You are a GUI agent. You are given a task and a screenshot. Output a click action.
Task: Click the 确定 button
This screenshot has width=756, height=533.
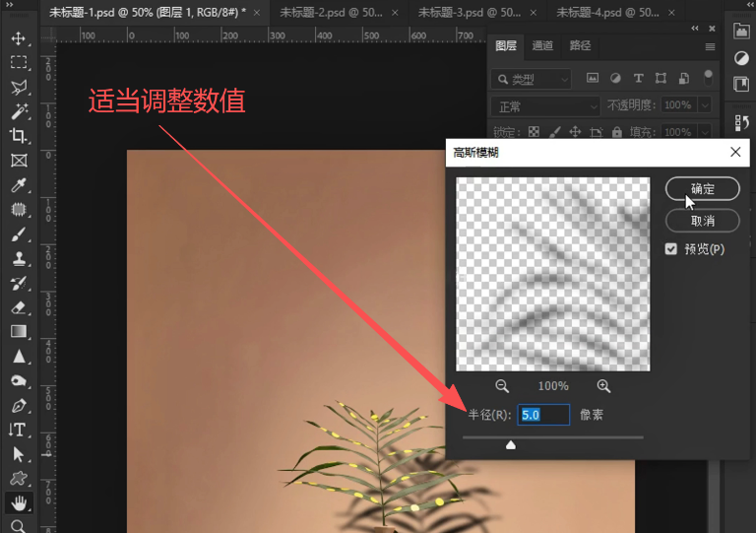(x=703, y=188)
